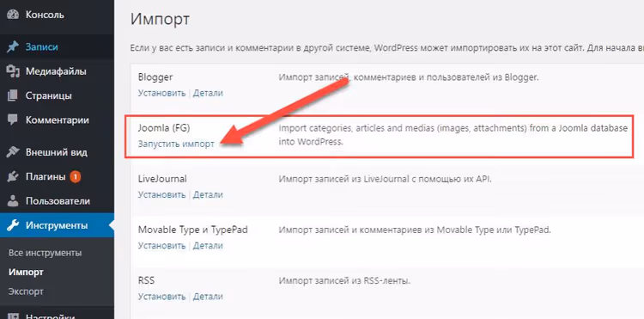
Task: Click Movable Type и TypePad name
Action: click(193, 230)
